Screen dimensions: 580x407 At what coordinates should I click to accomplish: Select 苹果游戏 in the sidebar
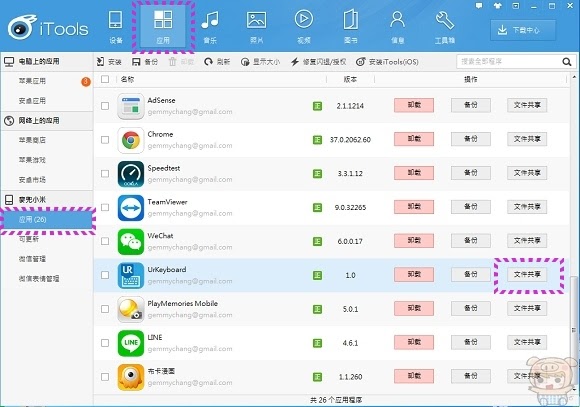[32, 160]
